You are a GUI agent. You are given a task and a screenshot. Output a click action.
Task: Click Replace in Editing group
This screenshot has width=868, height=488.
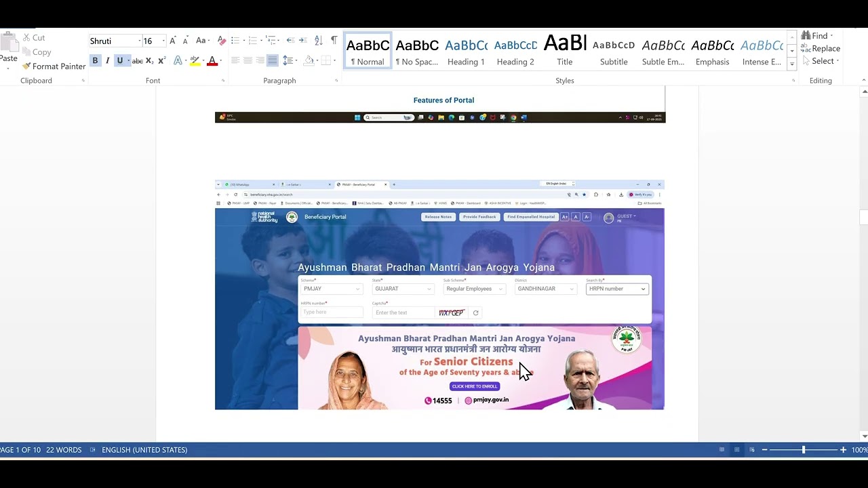click(x=821, y=49)
